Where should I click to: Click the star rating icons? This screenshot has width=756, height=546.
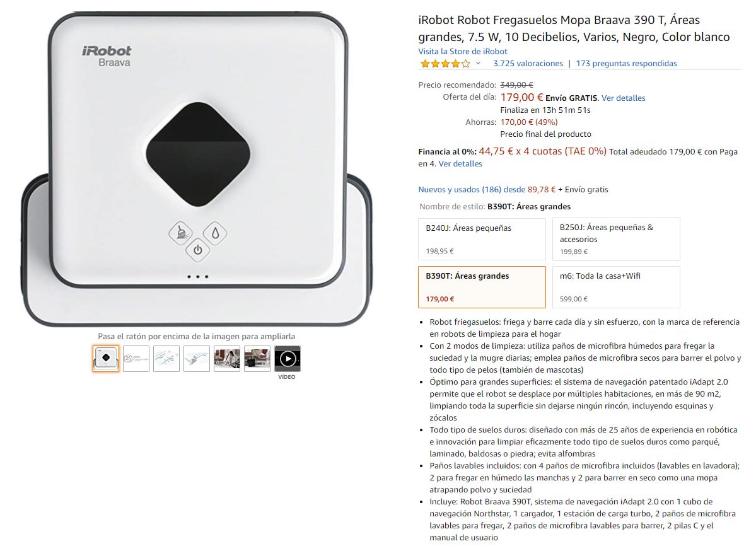[445, 64]
